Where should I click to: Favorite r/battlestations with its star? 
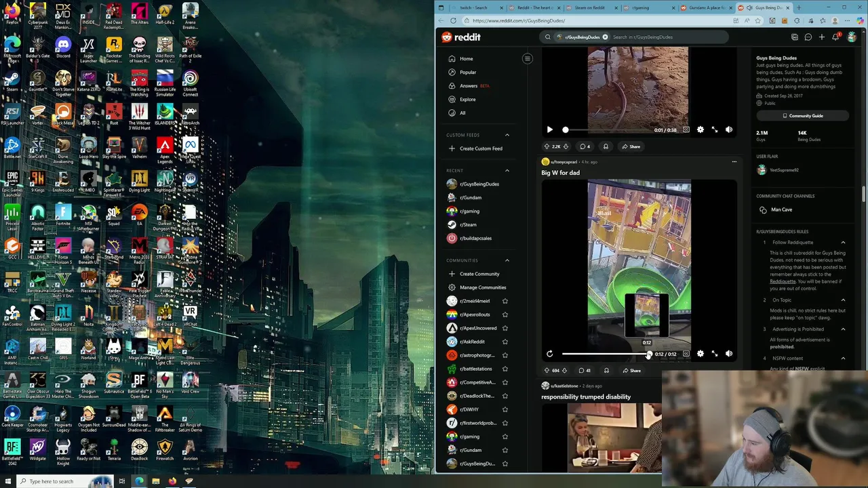point(505,369)
